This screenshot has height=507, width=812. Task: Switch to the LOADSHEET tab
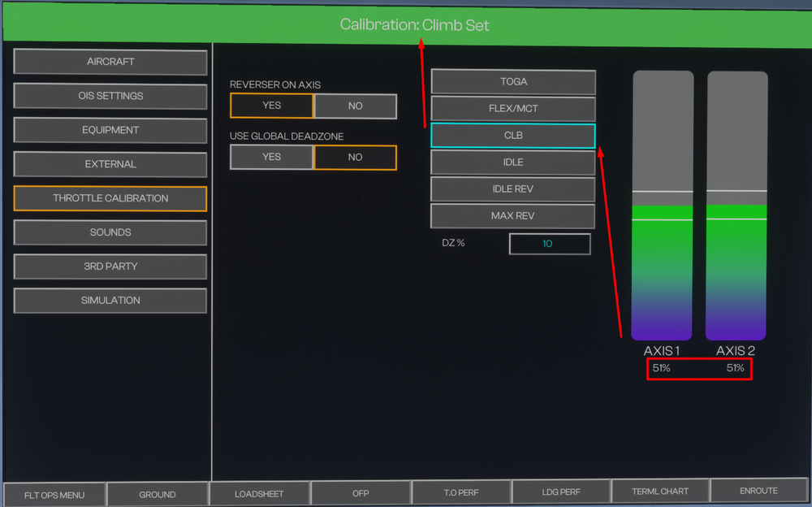[x=259, y=493]
